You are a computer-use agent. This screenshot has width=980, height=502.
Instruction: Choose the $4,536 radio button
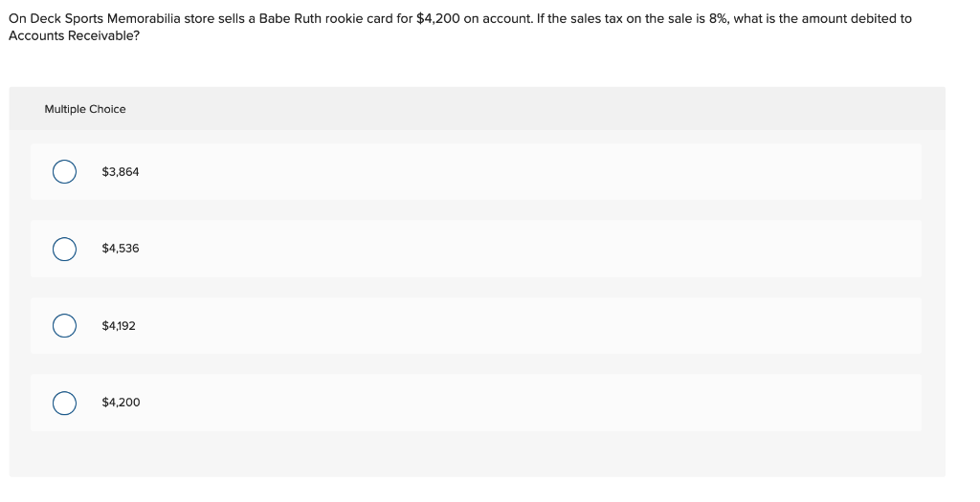(64, 249)
